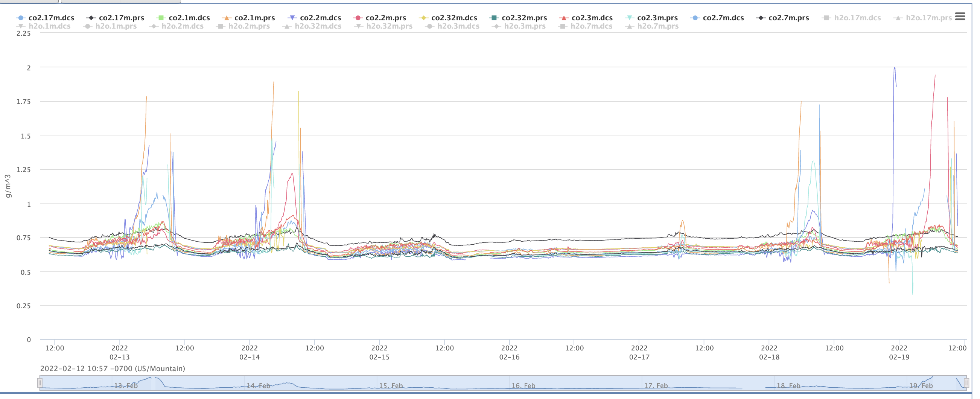Viewport: 980px width, 399px height.
Task: Click the navigator's right range handle
Action: click(x=966, y=383)
